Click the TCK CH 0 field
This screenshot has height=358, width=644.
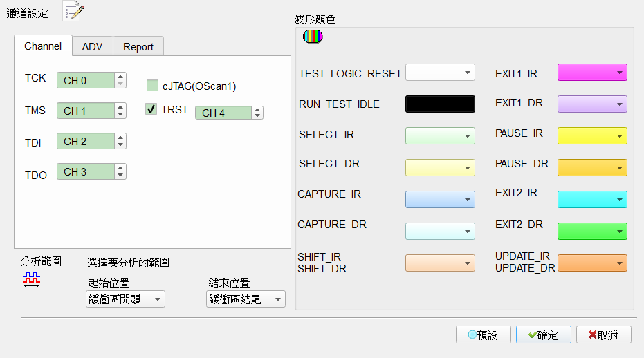click(x=86, y=80)
